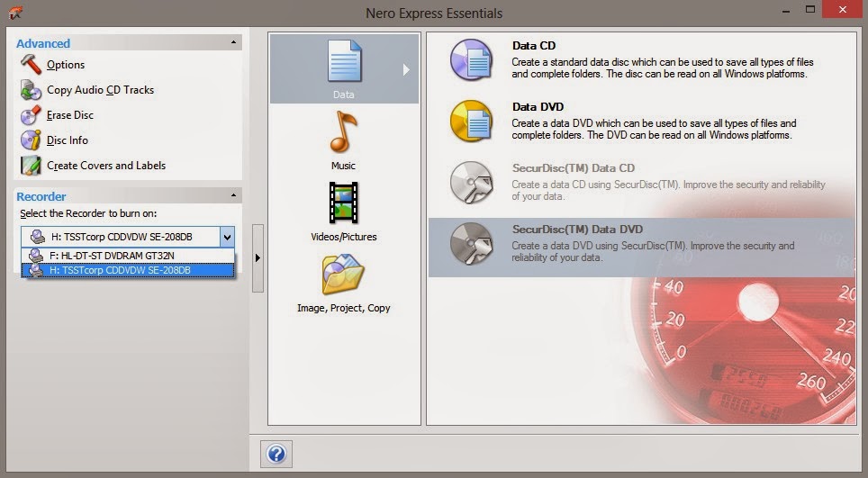Open help with the question mark button
This screenshot has height=478, width=868.
[x=276, y=455]
